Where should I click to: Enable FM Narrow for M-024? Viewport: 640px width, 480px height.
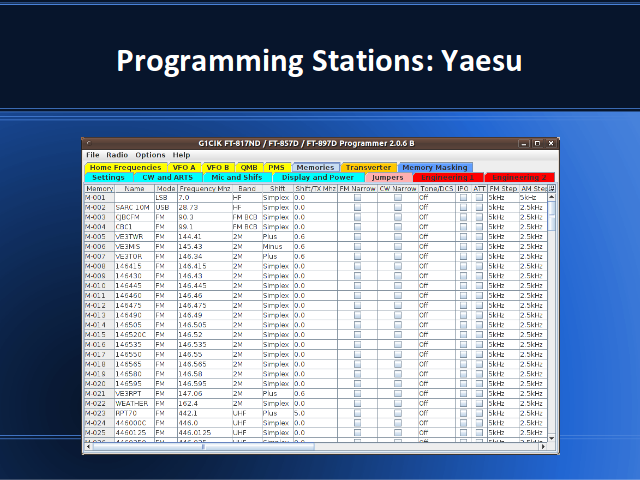(358, 423)
